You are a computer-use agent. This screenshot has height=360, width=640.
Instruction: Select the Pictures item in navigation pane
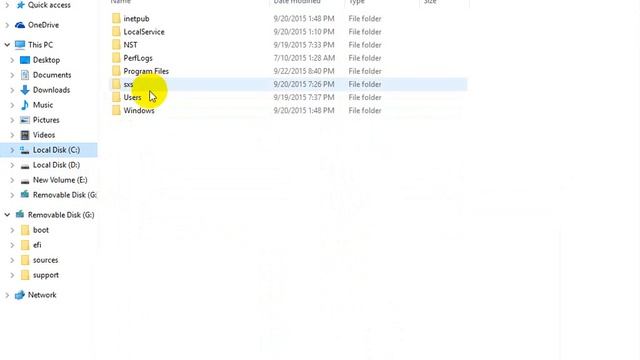pyautogui.click(x=46, y=120)
